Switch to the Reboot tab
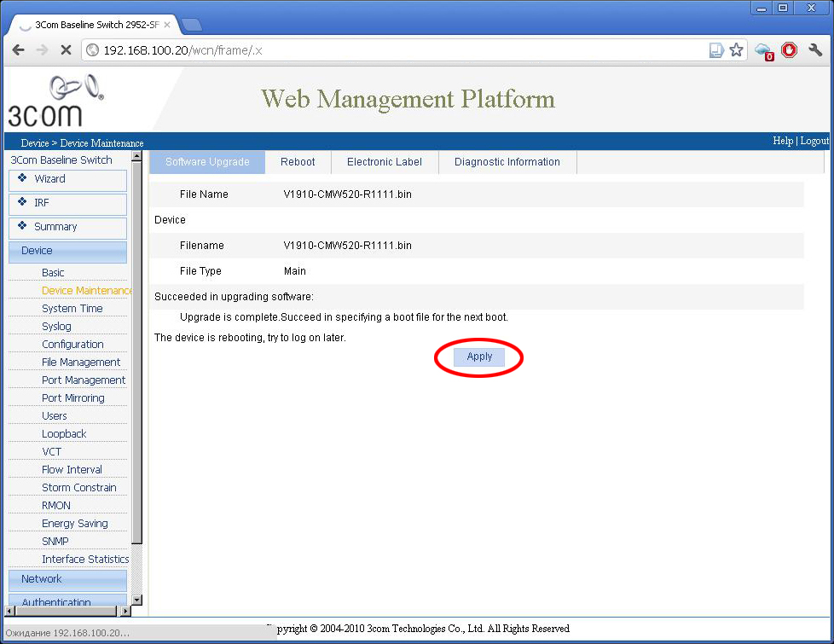This screenshot has height=644, width=834. pyautogui.click(x=298, y=162)
